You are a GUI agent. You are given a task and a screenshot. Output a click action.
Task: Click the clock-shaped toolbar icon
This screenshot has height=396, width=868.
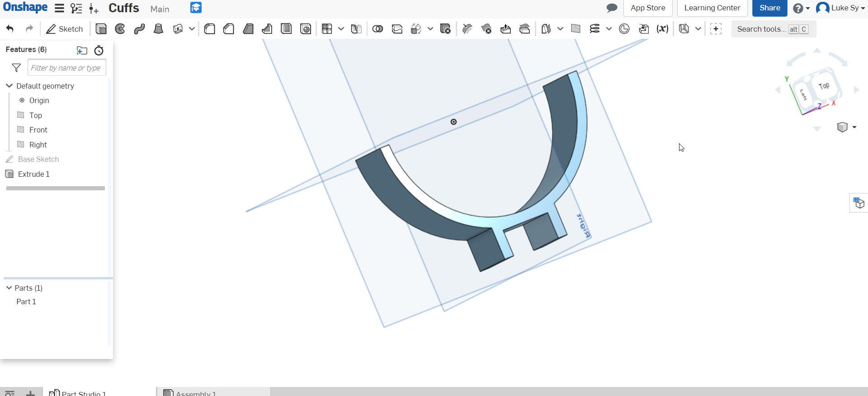tap(624, 29)
